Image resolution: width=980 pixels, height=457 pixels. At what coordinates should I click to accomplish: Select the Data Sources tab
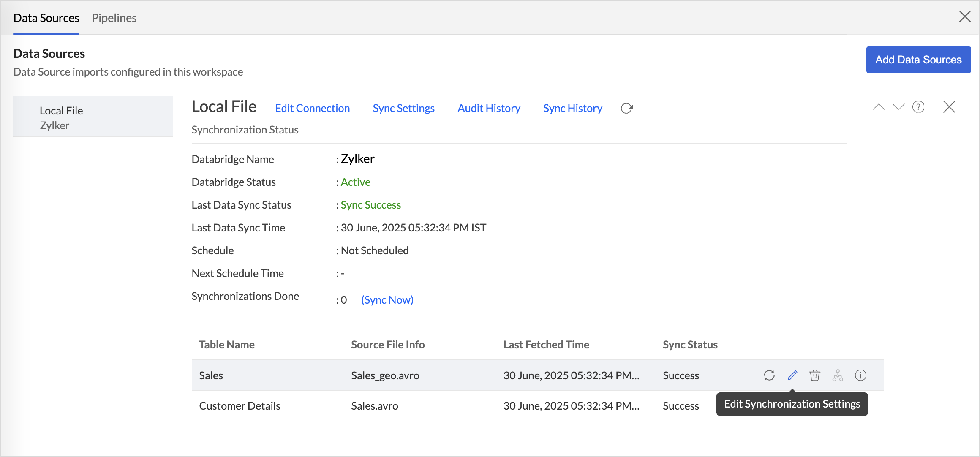point(46,18)
